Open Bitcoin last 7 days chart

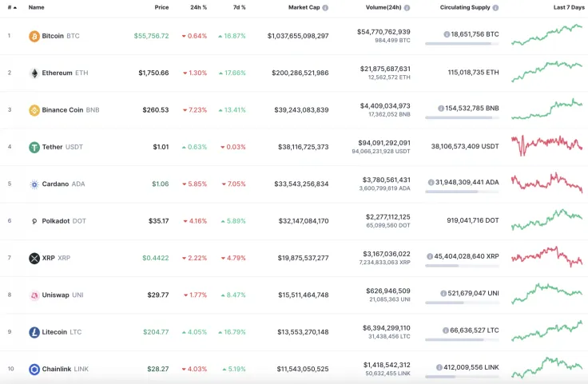(546, 35)
